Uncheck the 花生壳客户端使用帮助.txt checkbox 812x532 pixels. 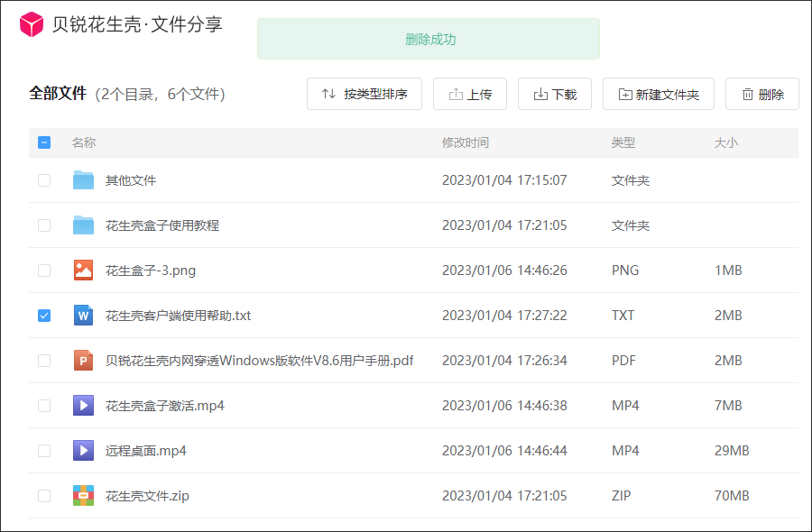point(44,316)
